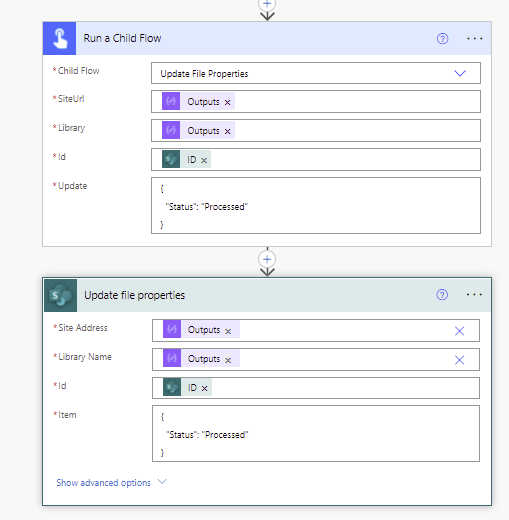
Task: Open help for Update file properties
Action: (x=442, y=295)
